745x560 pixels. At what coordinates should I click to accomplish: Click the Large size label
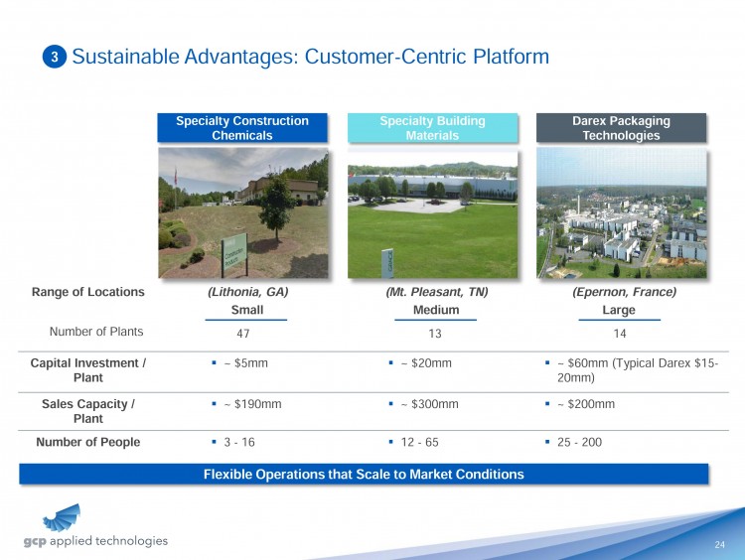point(619,310)
